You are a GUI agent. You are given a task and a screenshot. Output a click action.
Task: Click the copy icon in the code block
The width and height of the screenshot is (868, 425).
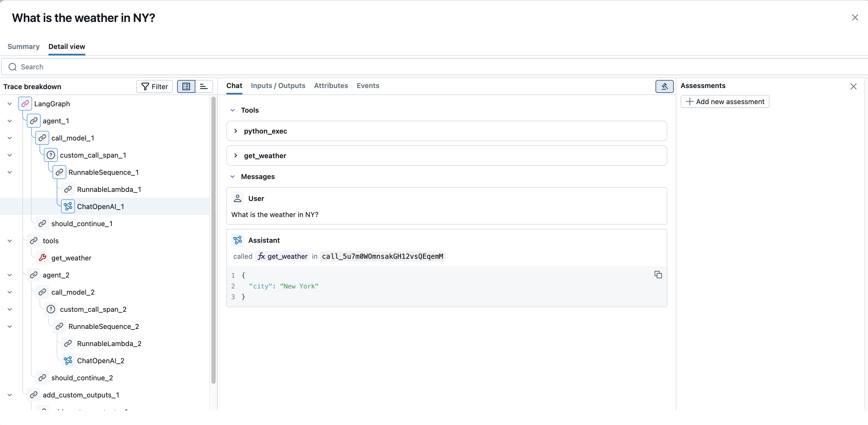tap(658, 274)
